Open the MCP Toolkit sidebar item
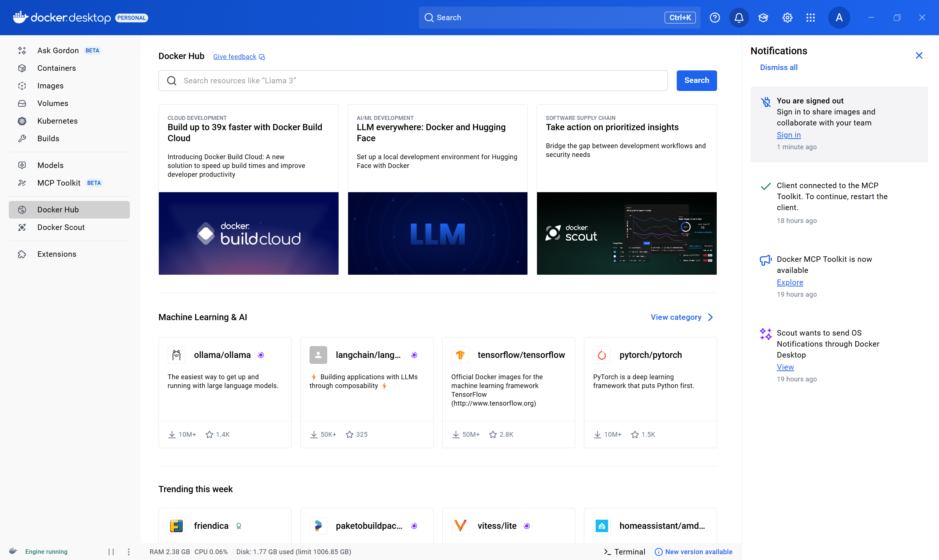The height and width of the screenshot is (560, 939). tap(59, 183)
